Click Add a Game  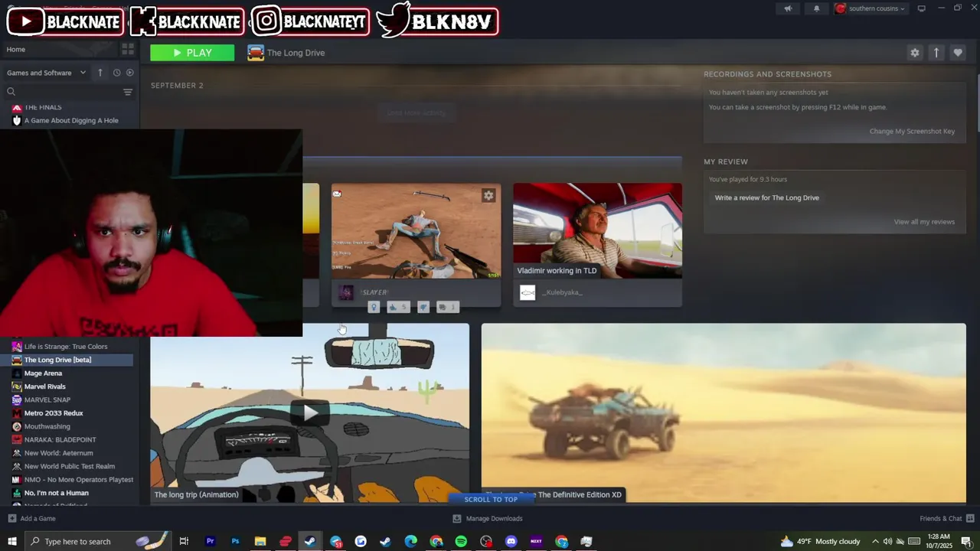(x=31, y=518)
